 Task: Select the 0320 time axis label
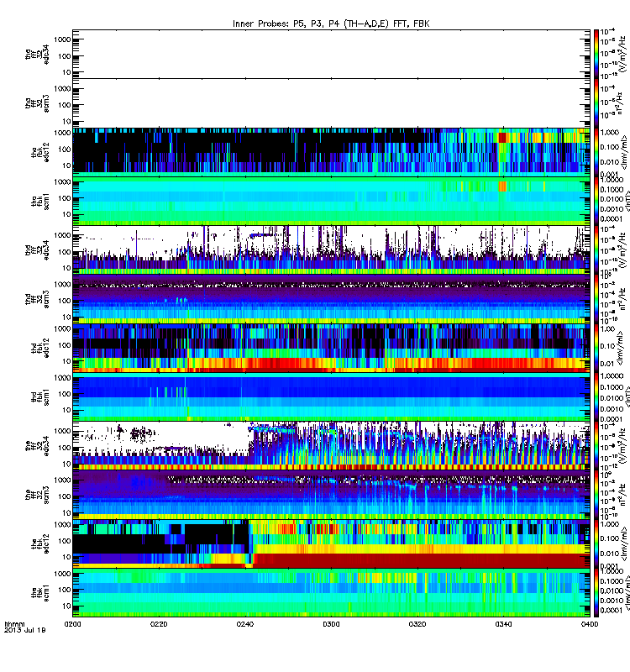[x=417, y=624]
